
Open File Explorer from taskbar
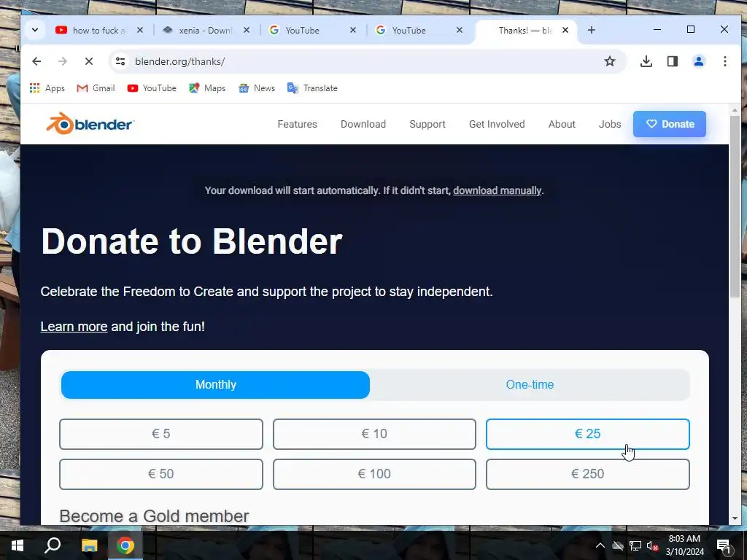[x=89, y=545]
